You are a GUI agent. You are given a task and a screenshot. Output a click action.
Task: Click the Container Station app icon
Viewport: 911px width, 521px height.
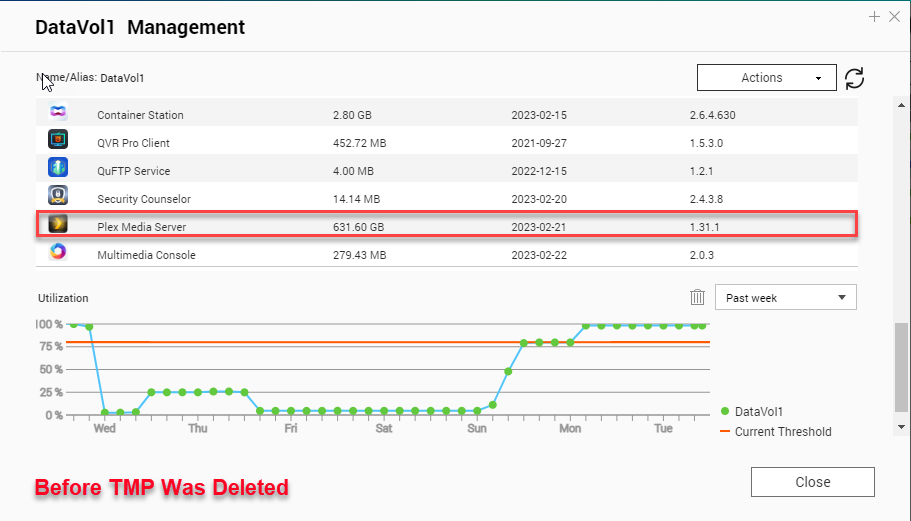[58, 112]
